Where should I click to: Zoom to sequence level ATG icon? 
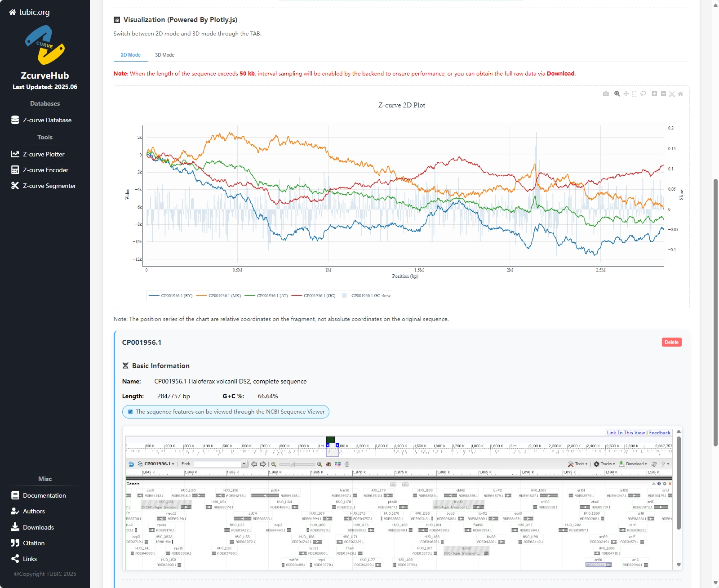328,464
